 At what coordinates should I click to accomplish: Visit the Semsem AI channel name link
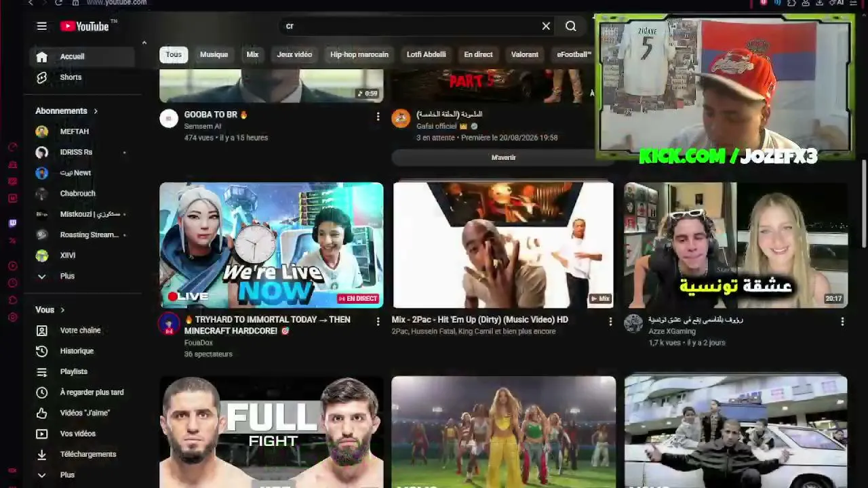tap(203, 127)
